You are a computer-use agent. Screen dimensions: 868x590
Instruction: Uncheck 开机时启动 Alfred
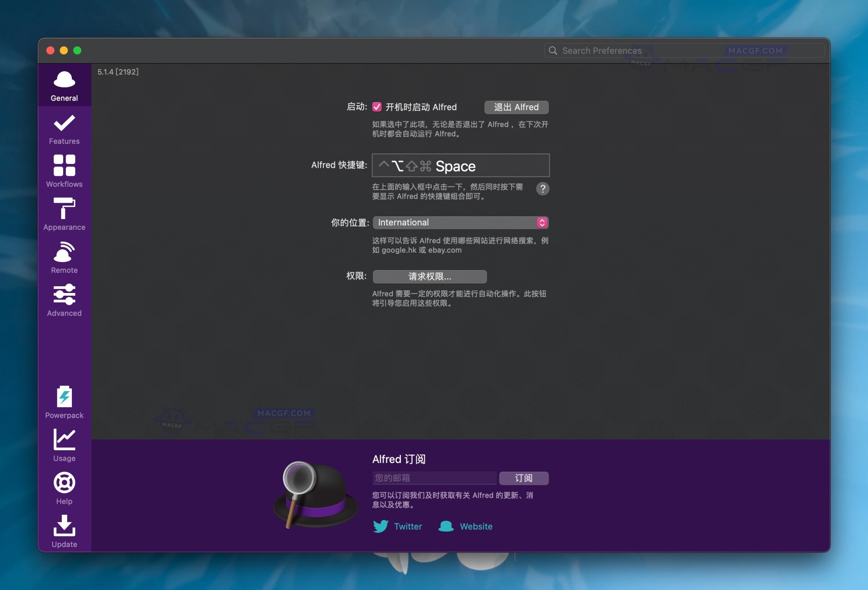(x=376, y=107)
